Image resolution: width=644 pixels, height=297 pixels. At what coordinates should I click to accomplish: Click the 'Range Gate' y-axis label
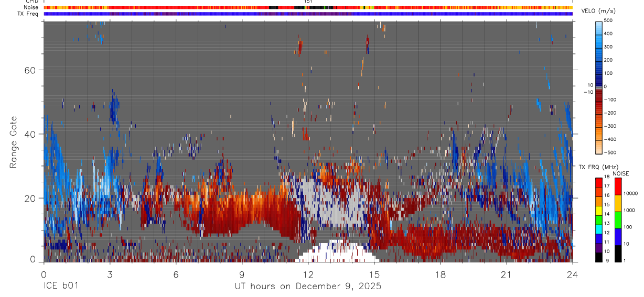[x=14, y=142]
